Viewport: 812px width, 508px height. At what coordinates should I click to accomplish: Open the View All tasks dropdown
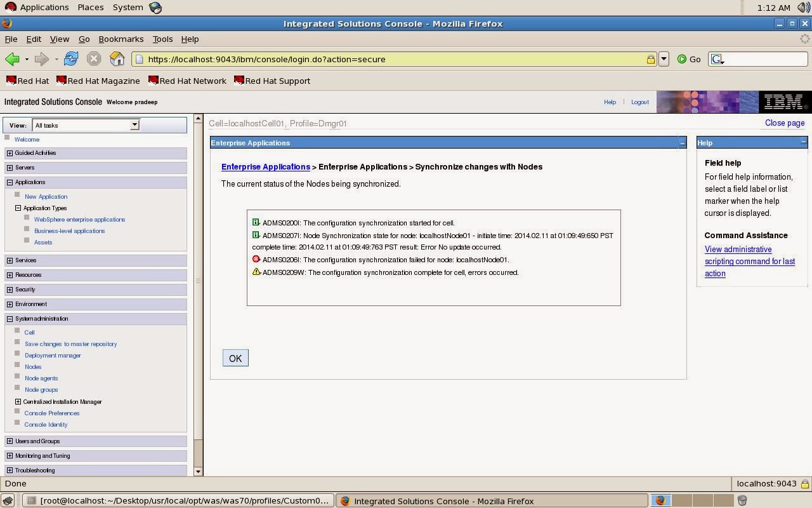click(x=134, y=125)
